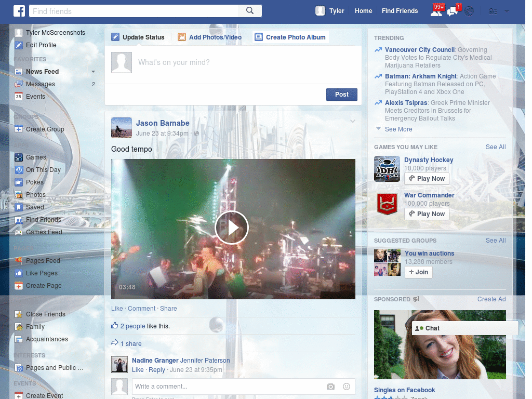Play Jason Barnabe's video
The image size is (532, 399).
[x=232, y=228]
